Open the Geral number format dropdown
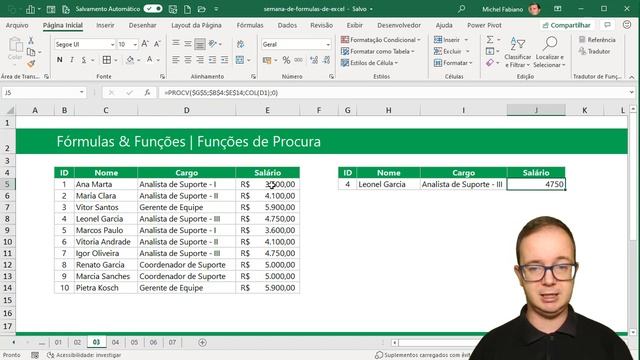 point(328,44)
